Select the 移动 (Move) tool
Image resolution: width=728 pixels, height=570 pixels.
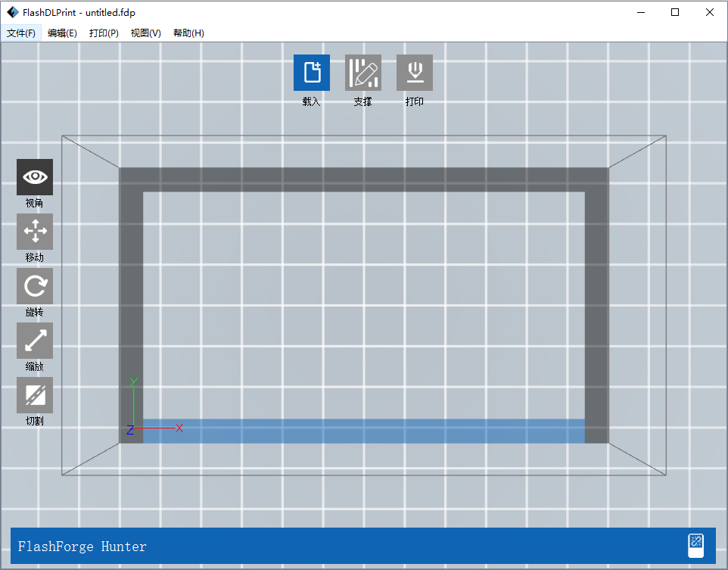coord(35,232)
